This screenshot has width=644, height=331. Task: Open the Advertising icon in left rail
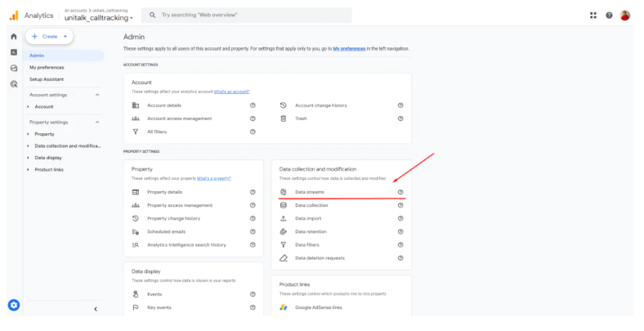point(14,83)
